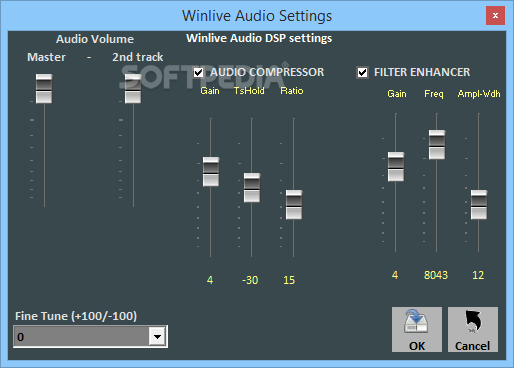Click the compressor TsHold slider handle
Screen dimensions: 514x368
252,187
